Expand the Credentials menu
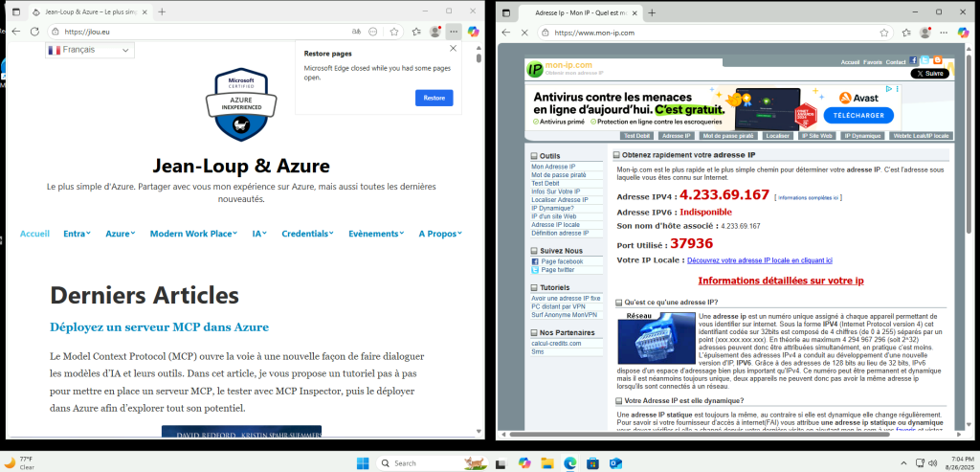This screenshot has width=980, height=472. pos(307,234)
